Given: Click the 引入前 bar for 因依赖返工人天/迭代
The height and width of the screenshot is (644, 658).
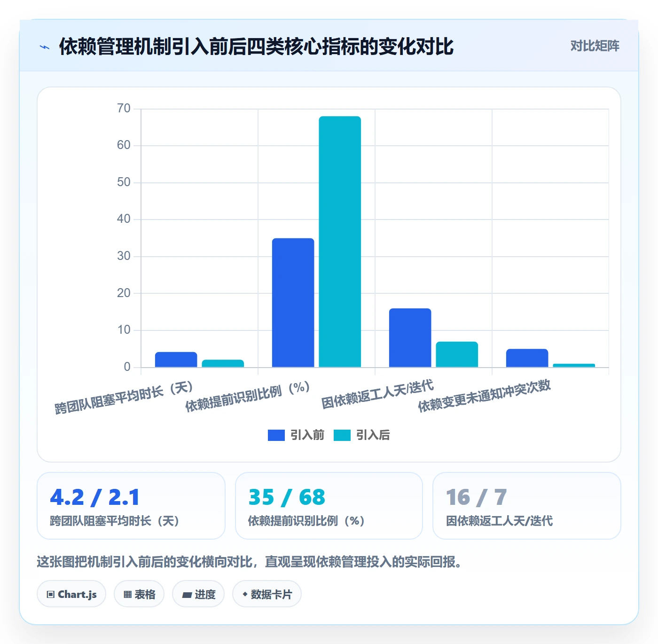Looking at the screenshot, I should click(410, 338).
